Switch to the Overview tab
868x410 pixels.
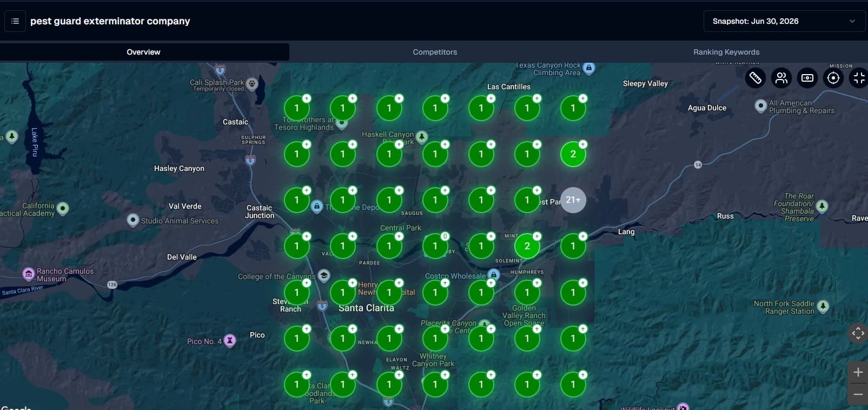coord(144,52)
